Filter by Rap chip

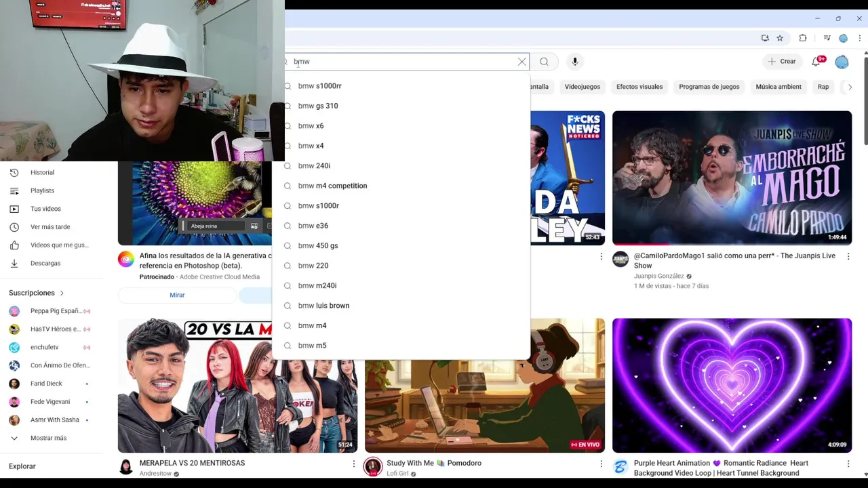point(823,87)
